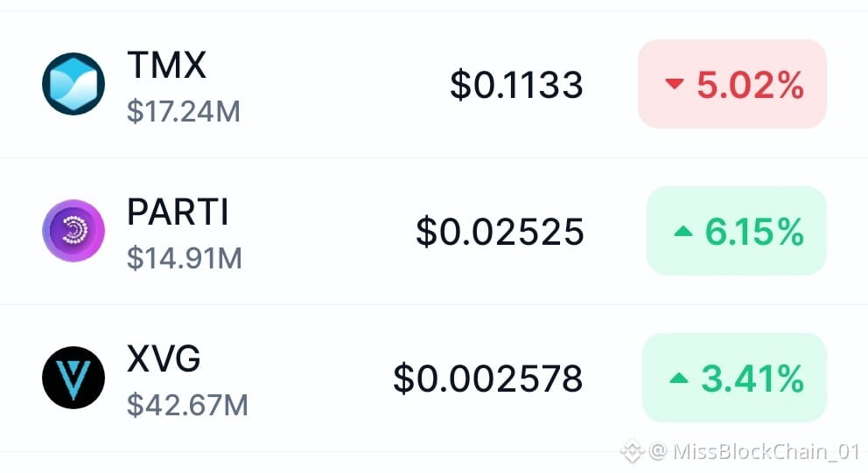
Task: Click the green up arrow beside 6.15%
Action: pyautogui.click(x=683, y=231)
